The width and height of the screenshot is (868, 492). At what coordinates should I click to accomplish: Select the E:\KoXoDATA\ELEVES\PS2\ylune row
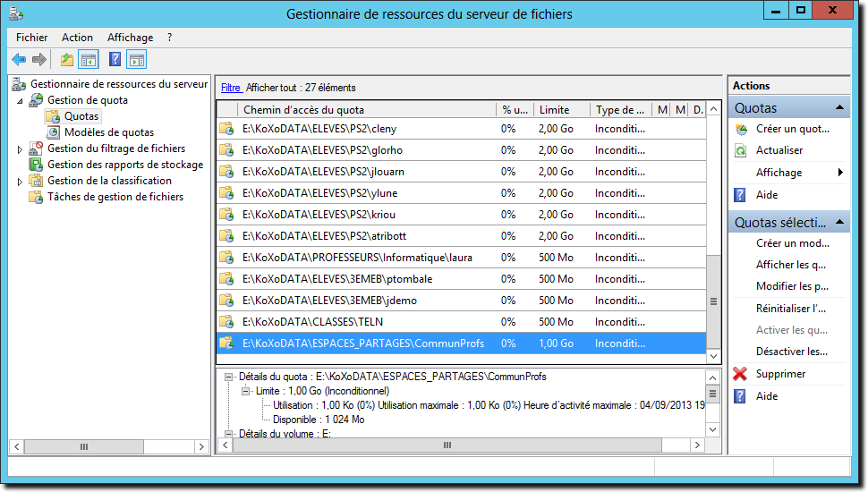[x=462, y=193]
